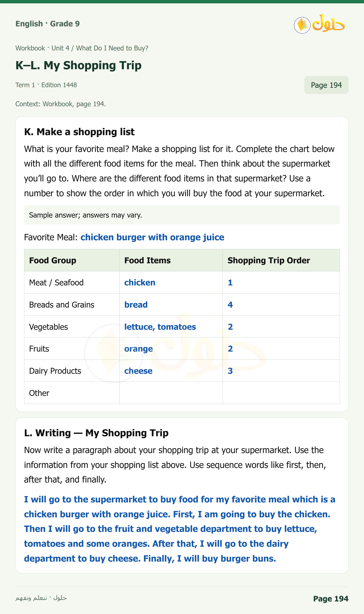Click the footer Page 194 label
The width and height of the screenshot is (364, 614).
click(x=331, y=599)
